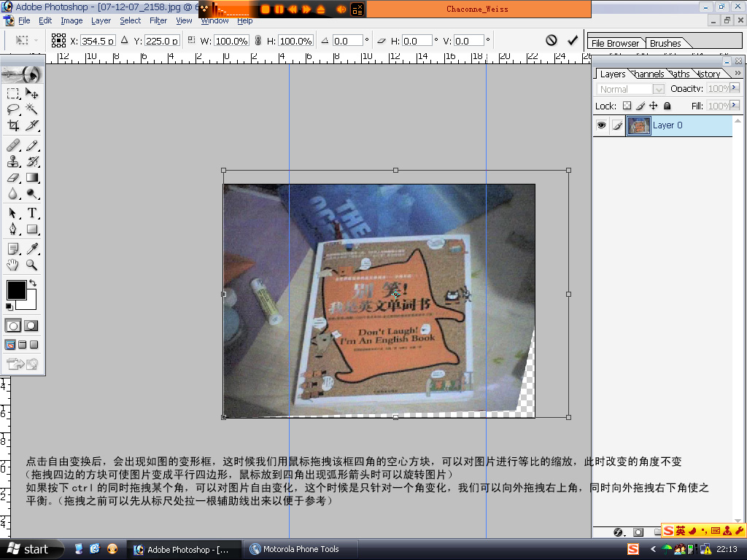Toggle maintain aspect ratio chain link
The width and height of the screenshot is (747, 560).
(x=258, y=41)
